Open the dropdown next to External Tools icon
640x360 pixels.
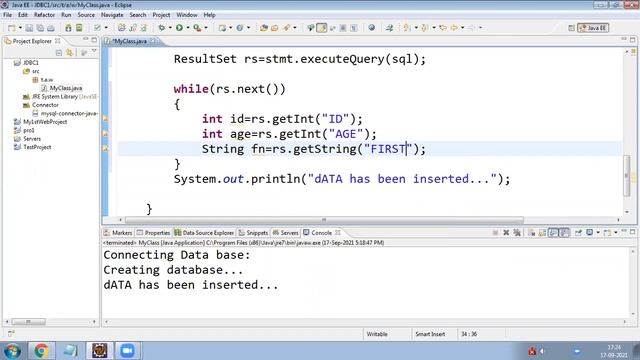point(206,28)
